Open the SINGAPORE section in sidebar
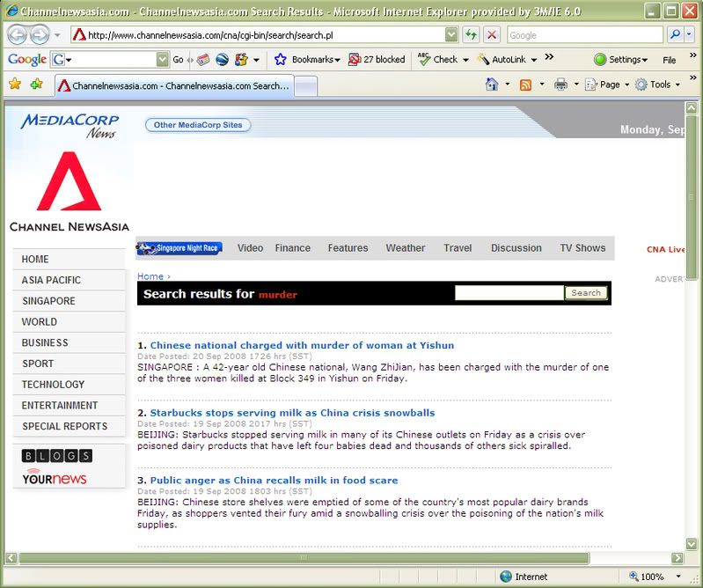Viewport: 703px width, 588px height. [x=49, y=301]
